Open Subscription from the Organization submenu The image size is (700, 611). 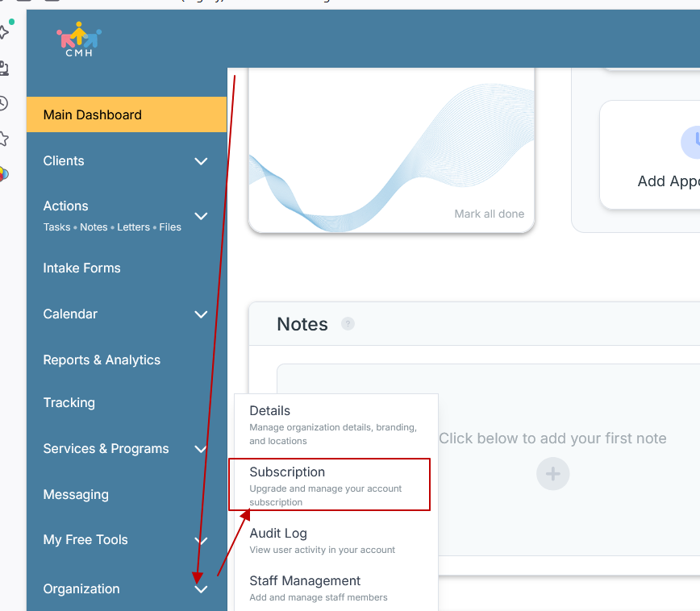click(x=287, y=472)
